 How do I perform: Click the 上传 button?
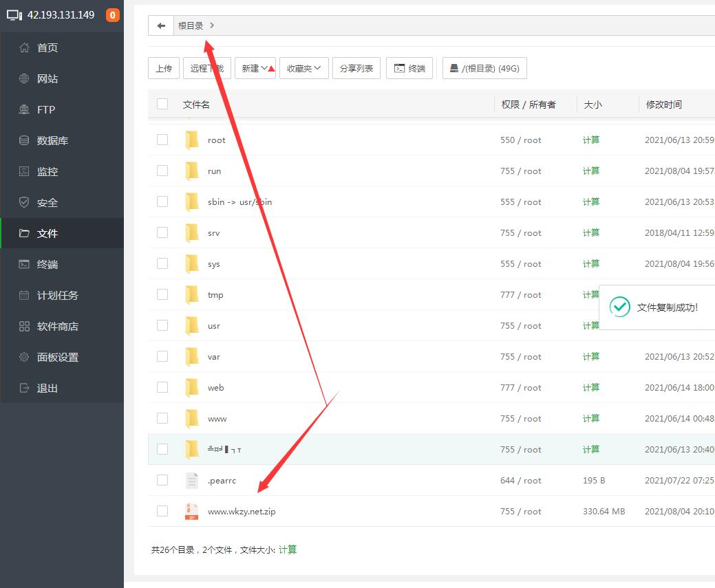(164, 68)
